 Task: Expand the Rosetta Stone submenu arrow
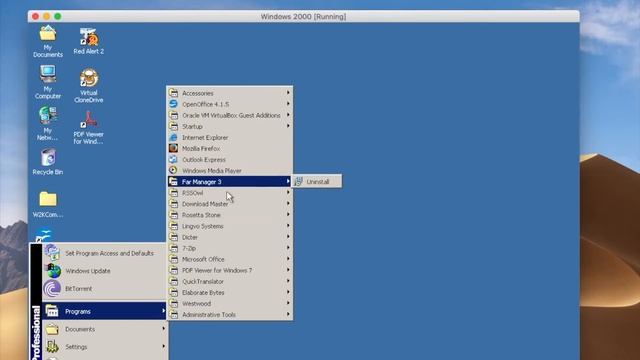[288, 215]
